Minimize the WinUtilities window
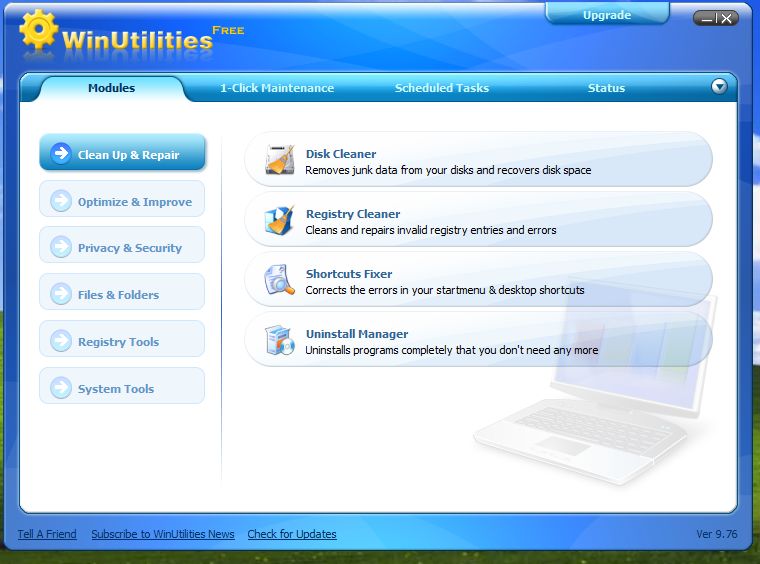Screen dimensions: 760x564 pyautogui.click(x=707, y=19)
